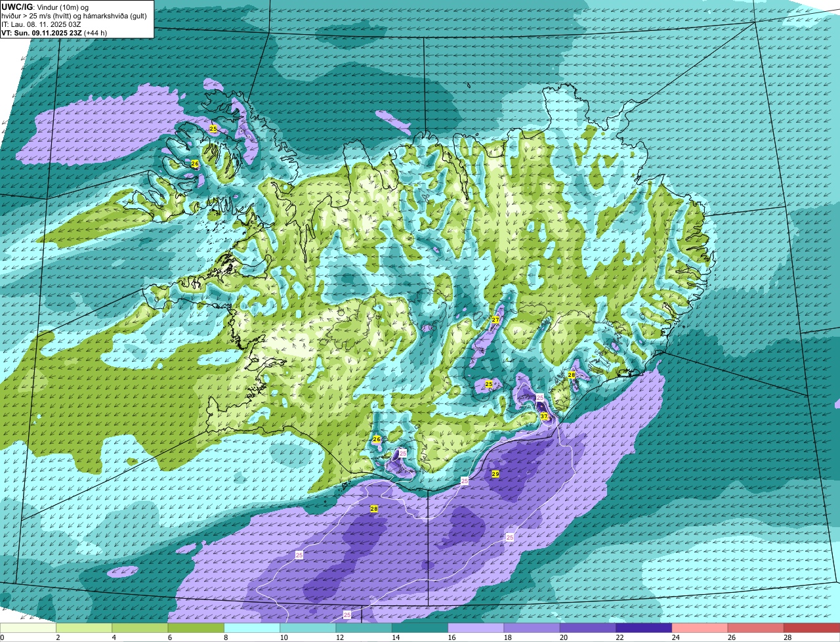Pick the 20–22 m/s violet legend swatch
The height and width of the screenshot is (642, 840).
[x=588, y=628]
